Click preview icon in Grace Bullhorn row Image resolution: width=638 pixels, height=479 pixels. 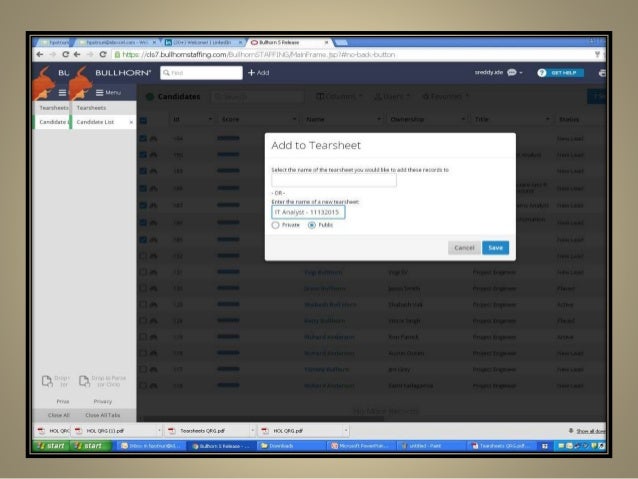153,289
